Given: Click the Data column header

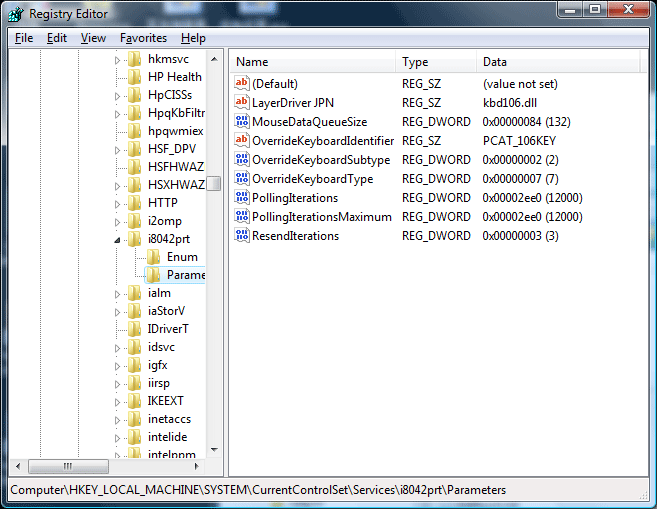Looking at the screenshot, I should pyautogui.click(x=560, y=62).
